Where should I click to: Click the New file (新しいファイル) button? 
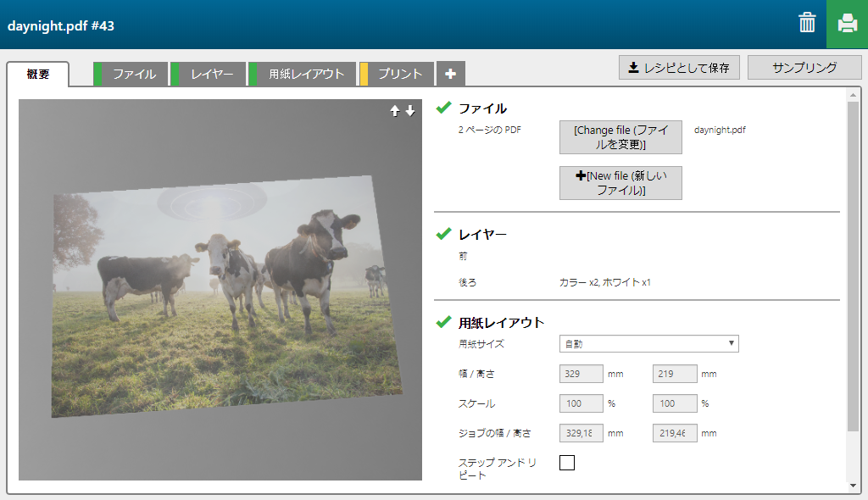[620, 183]
